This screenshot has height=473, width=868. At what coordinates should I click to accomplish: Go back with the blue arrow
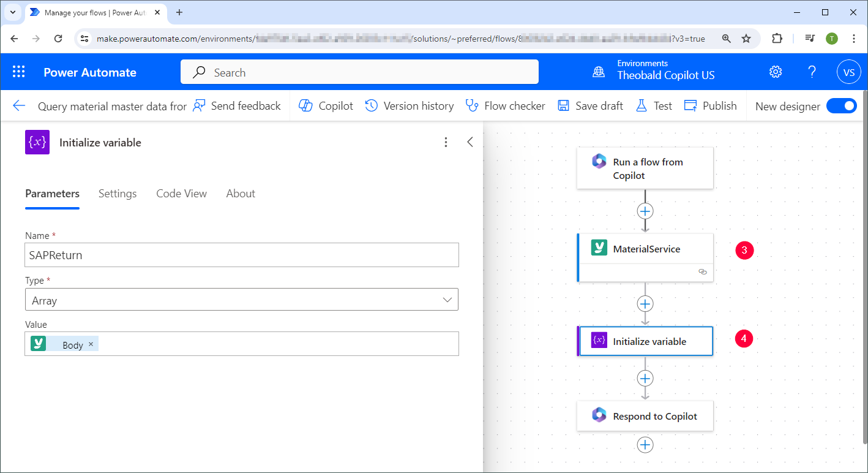19,106
